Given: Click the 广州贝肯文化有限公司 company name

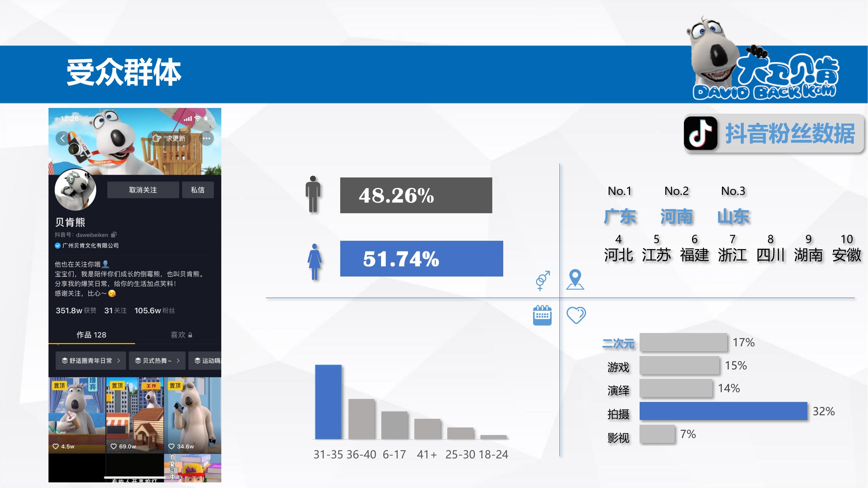Looking at the screenshot, I should pos(90,245).
